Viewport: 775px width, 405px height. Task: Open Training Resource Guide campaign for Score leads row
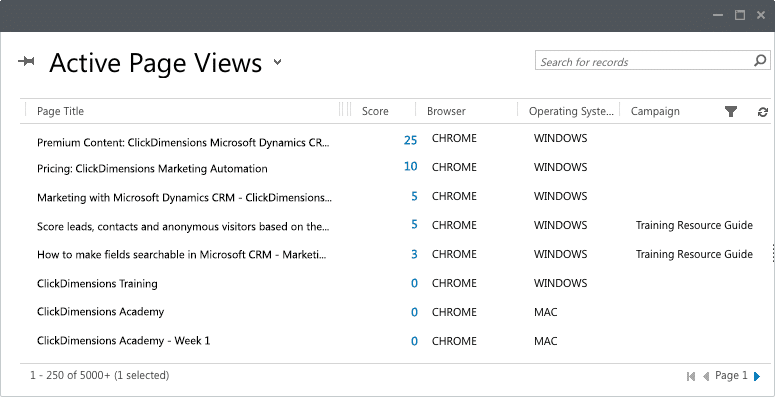point(694,225)
